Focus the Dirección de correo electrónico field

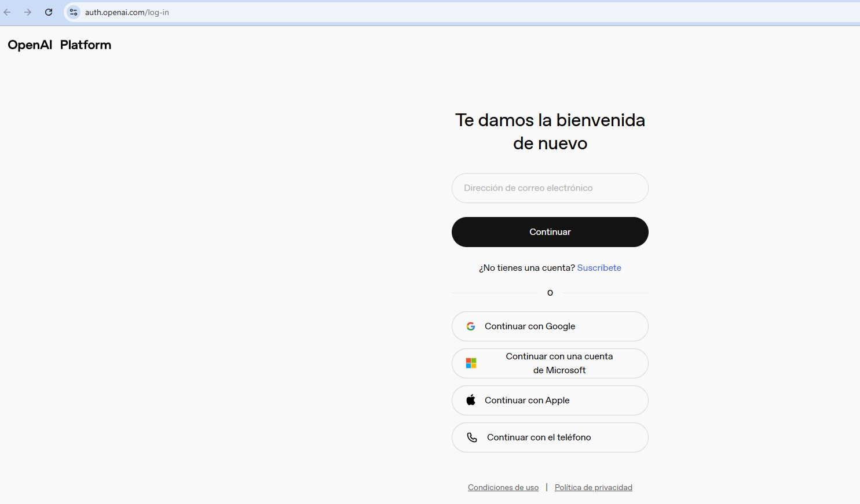(x=550, y=188)
